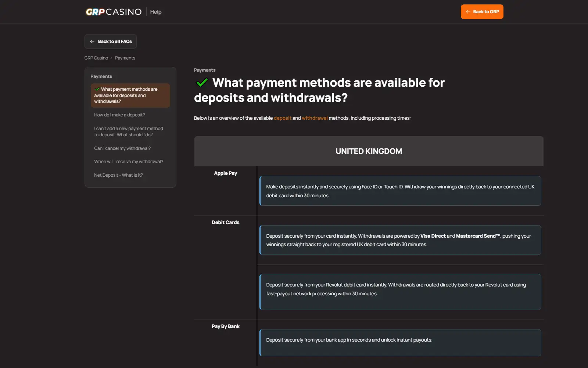This screenshot has height=368, width=588.
Task: Click the green checkmark beside the heading
Action: click(202, 83)
